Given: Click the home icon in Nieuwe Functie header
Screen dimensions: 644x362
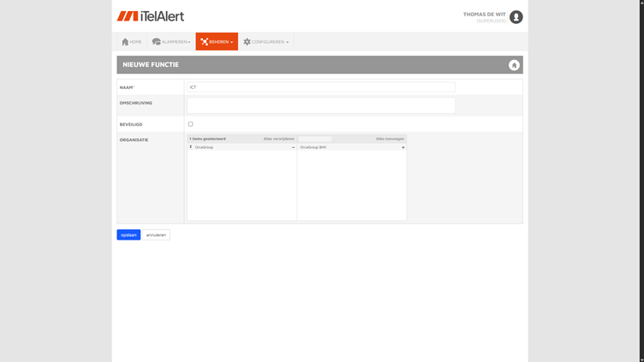Looking at the screenshot, I should (x=514, y=65).
